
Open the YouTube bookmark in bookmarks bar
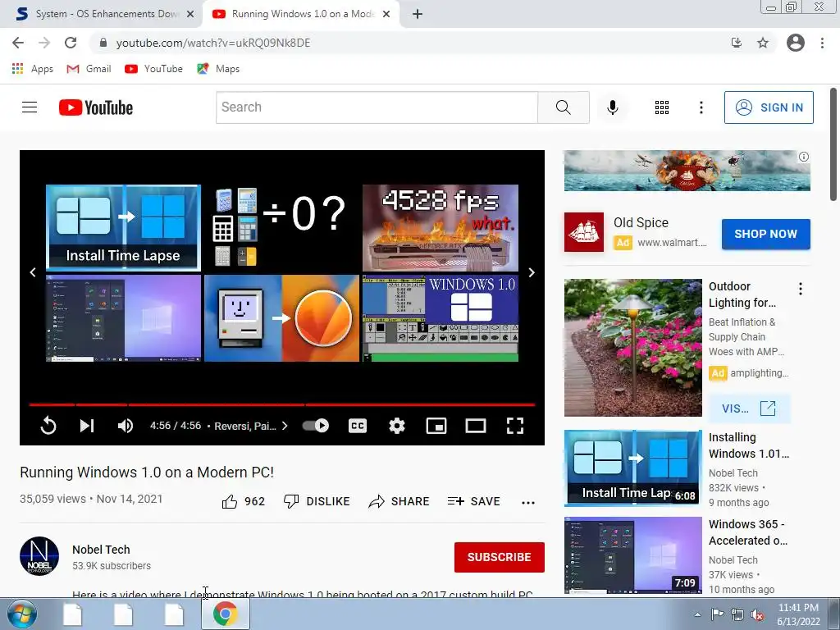(x=153, y=69)
